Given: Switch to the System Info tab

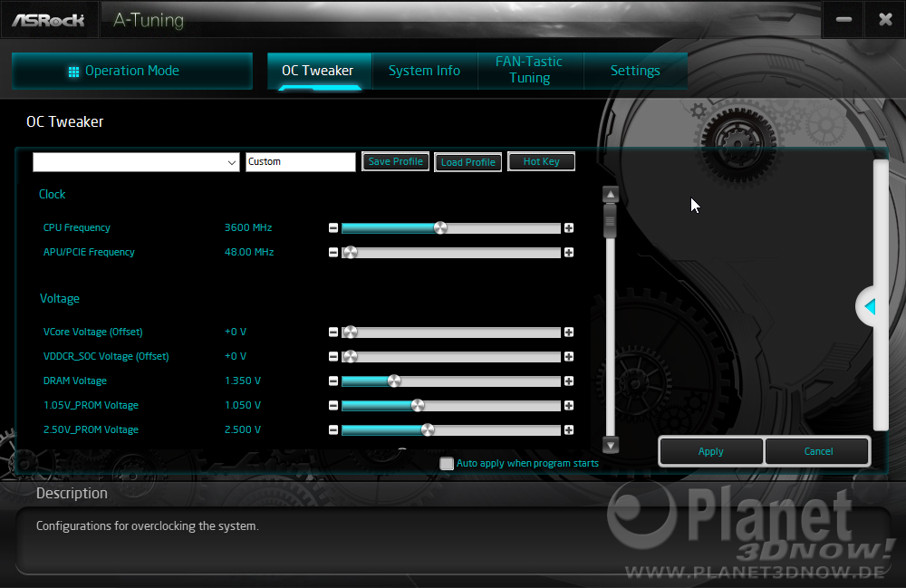Looking at the screenshot, I should point(425,71).
